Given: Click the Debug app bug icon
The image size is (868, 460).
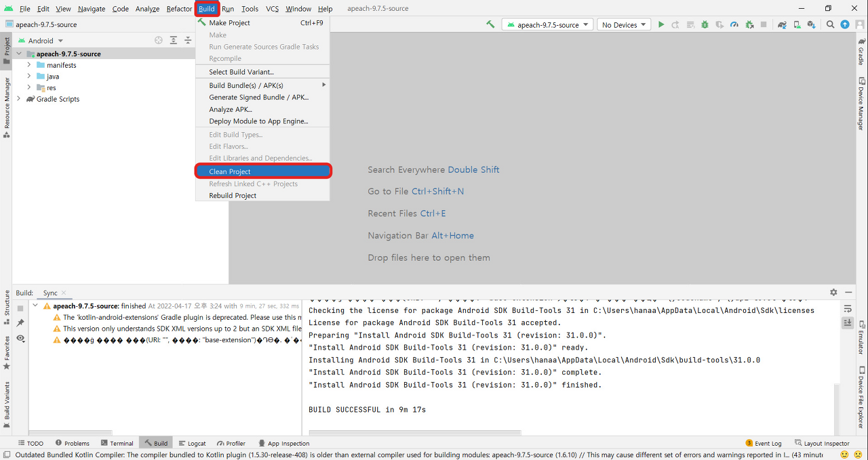Looking at the screenshot, I should [705, 24].
